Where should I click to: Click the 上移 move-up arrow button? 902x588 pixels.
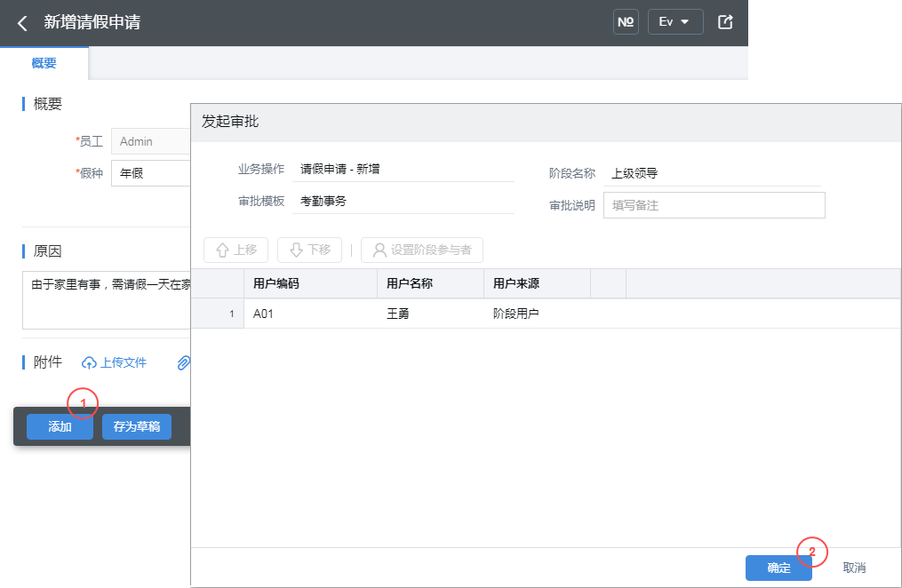coord(235,250)
